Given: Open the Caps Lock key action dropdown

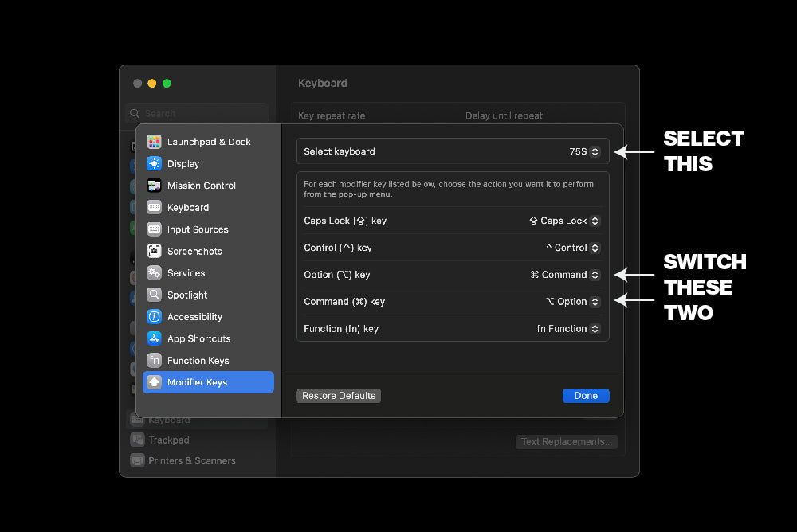Looking at the screenshot, I should [x=564, y=221].
